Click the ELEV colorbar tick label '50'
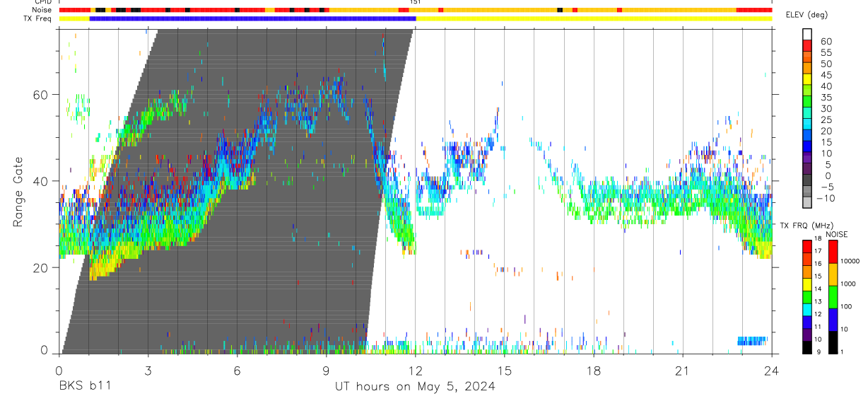Viewport: 868px width, 401px height. click(826, 64)
